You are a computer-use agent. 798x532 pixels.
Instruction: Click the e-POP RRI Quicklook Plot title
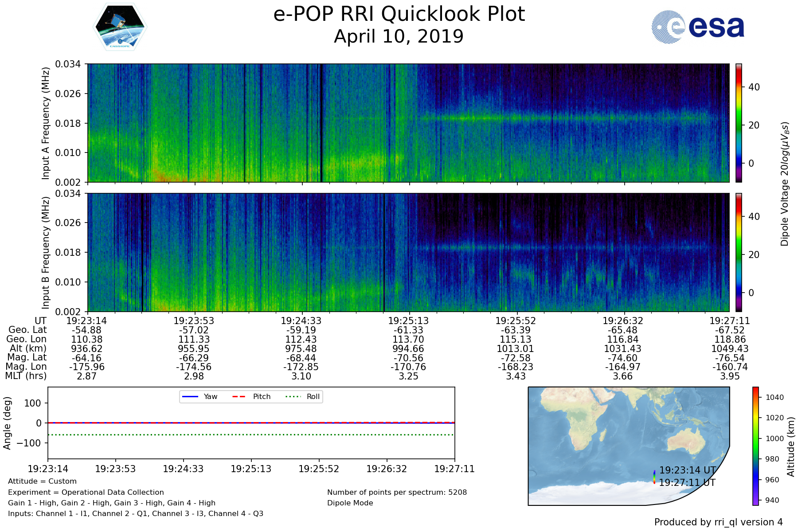(399, 14)
